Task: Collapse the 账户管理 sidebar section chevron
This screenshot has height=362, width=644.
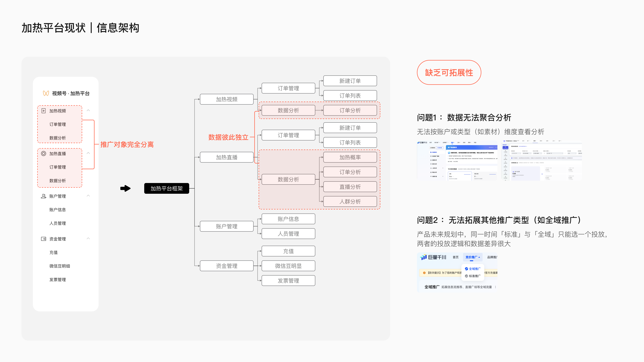Action: 88,196
